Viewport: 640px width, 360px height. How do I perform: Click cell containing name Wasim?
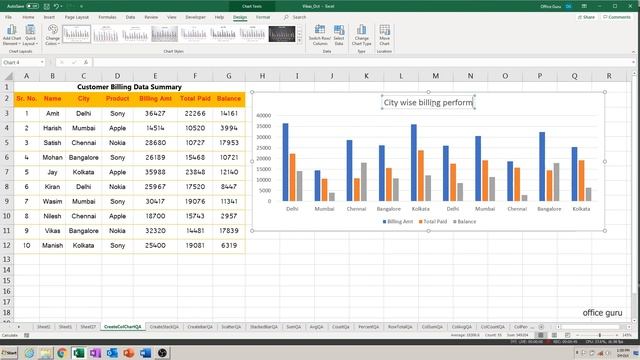click(52, 201)
